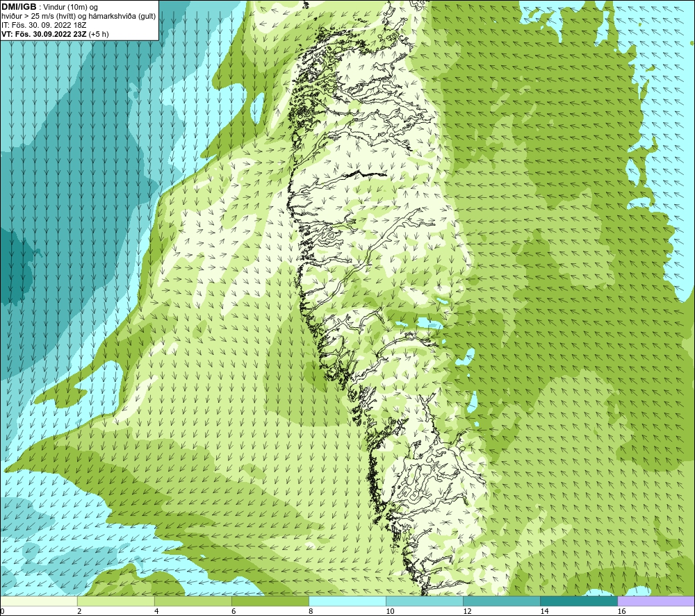Click the 4–6 m/s green legend swatch
This screenshot has width=695, height=616.
tap(193, 601)
